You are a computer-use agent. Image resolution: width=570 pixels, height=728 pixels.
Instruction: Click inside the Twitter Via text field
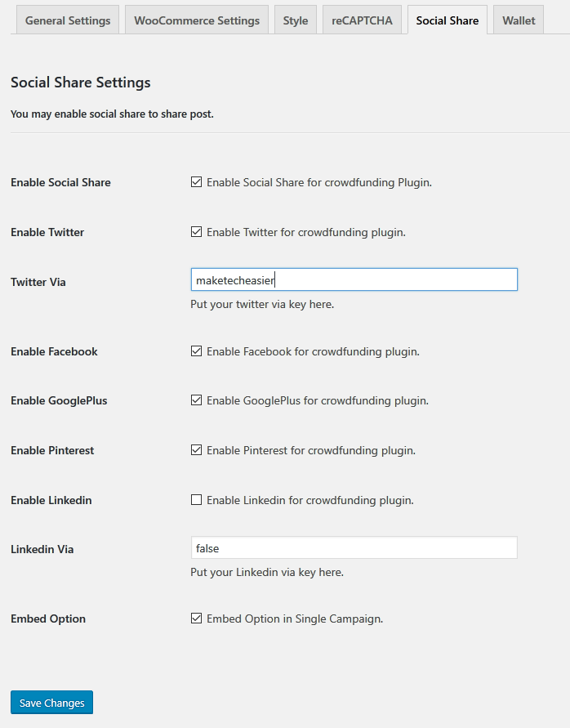point(354,279)
